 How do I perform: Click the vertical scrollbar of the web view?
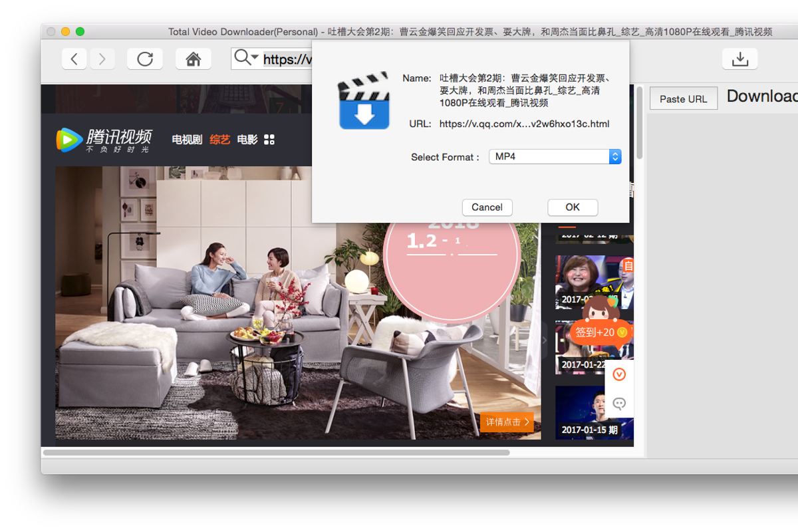640,123
